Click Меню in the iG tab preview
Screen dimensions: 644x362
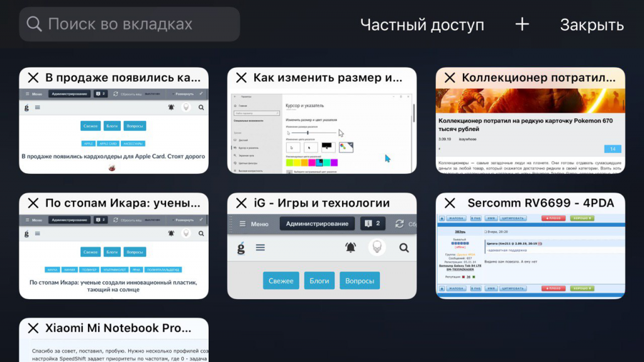[x=254, y=223]
